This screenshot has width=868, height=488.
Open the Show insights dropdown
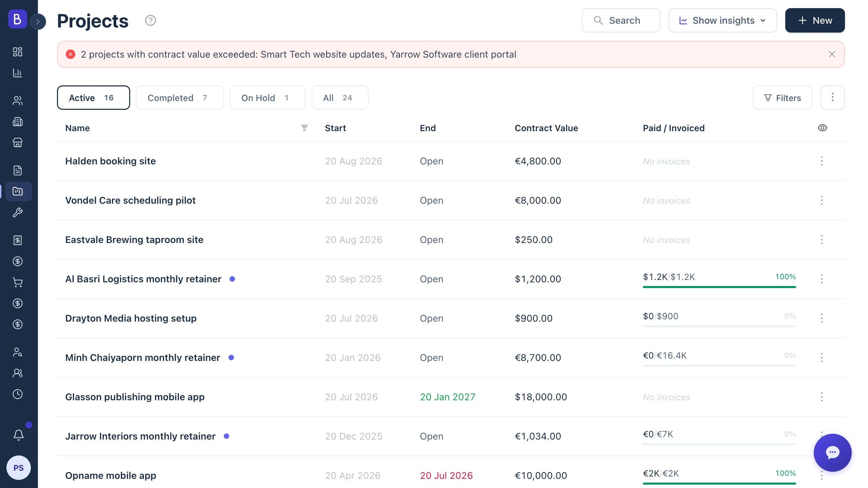[723, 20]
